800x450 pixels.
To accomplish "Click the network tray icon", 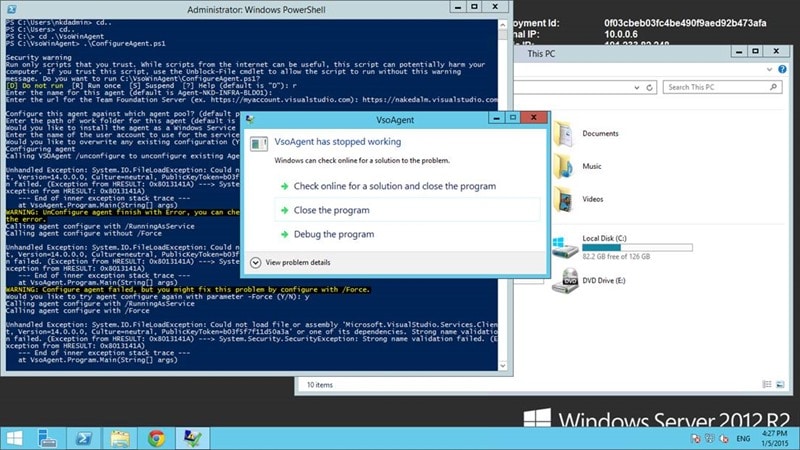I will coord(710,438).
